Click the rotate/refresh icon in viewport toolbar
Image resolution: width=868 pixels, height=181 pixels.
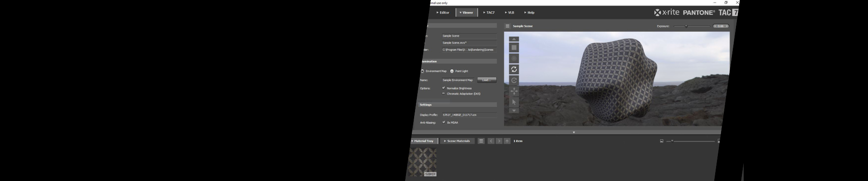514,69
